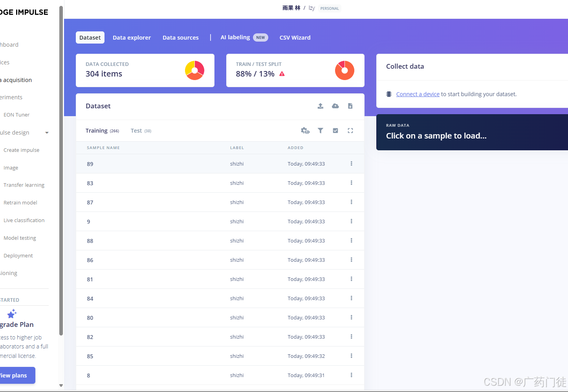This screenshot has height=392, width=568.
Task: Click the cloud upload icon in Dataset header
Action: click(x=335, y=106)
